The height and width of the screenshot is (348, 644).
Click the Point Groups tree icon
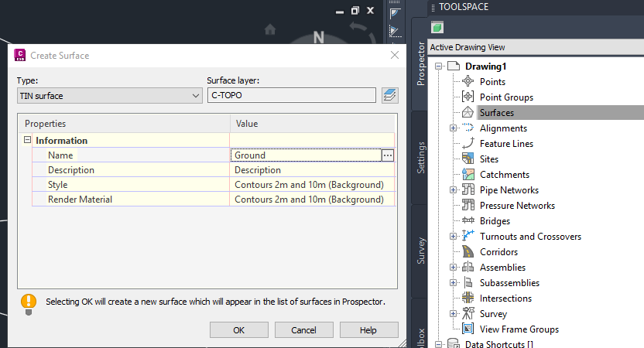[468, 97]
